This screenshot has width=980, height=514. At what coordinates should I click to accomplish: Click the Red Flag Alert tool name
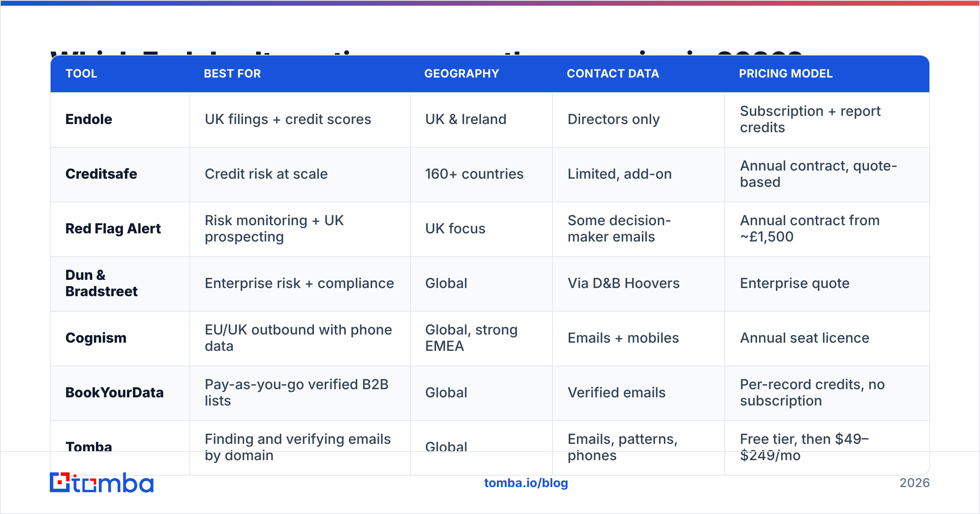pyautogui.click(x=113, y=228)
